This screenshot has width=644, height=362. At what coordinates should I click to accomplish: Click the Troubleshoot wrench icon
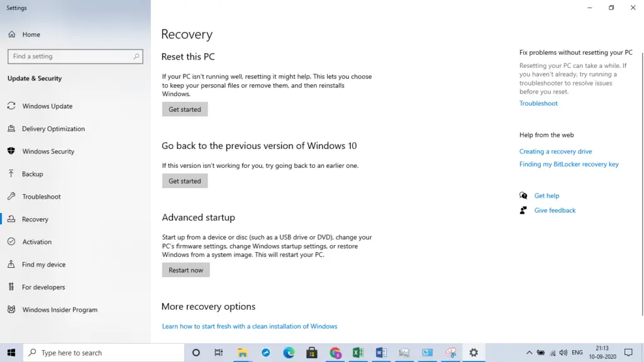(11, 196)
